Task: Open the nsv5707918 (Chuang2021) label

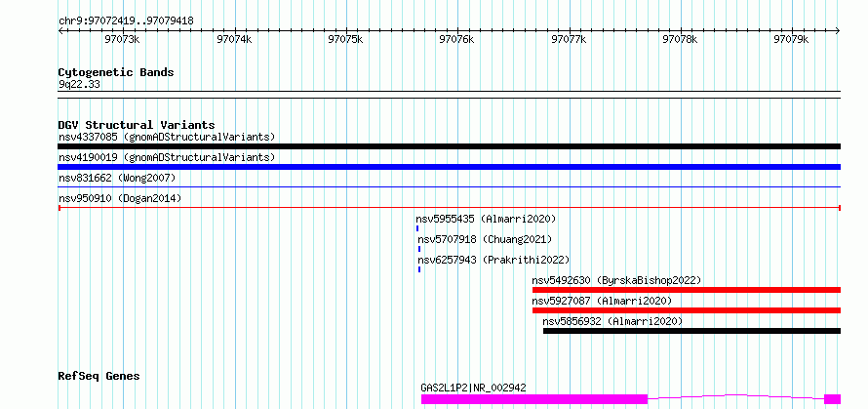Action: [x=485, y=239]
